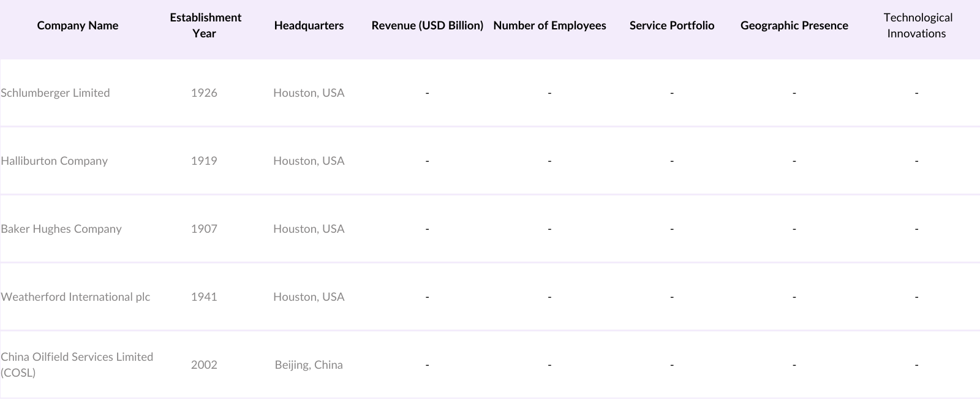The width and height of the screenshot is (980, 400).
Task: Select the 1941 establishment year cell
Action: (x=204, y=297)
